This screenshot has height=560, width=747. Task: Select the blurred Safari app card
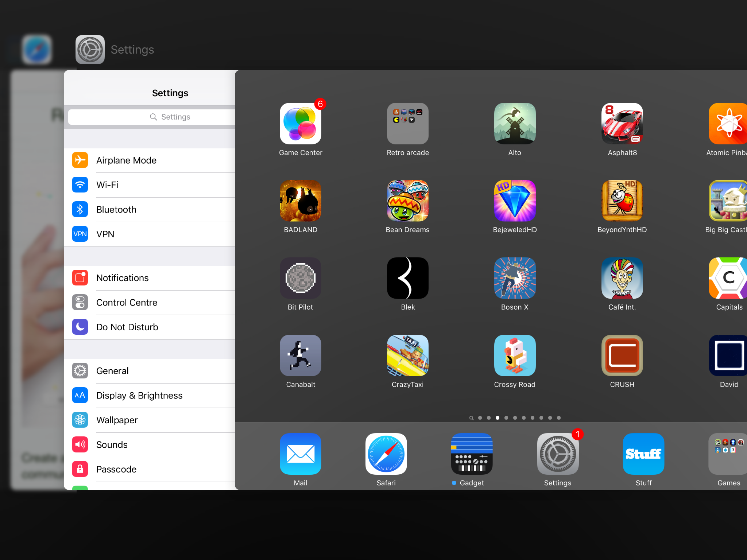point(37,280)
